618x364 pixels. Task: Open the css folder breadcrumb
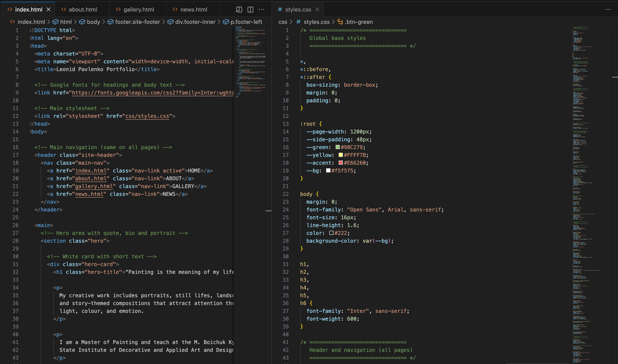(x=283, y=22)
